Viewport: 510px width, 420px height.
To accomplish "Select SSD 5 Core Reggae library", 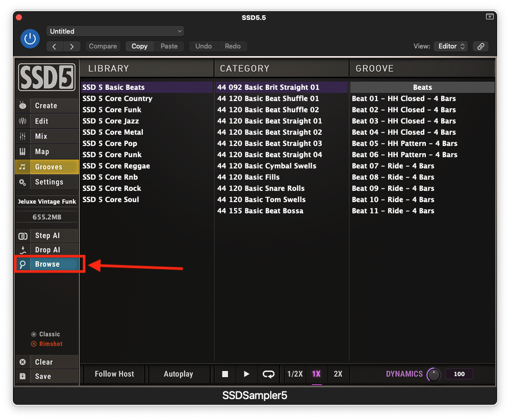I will tap(147, 166).
